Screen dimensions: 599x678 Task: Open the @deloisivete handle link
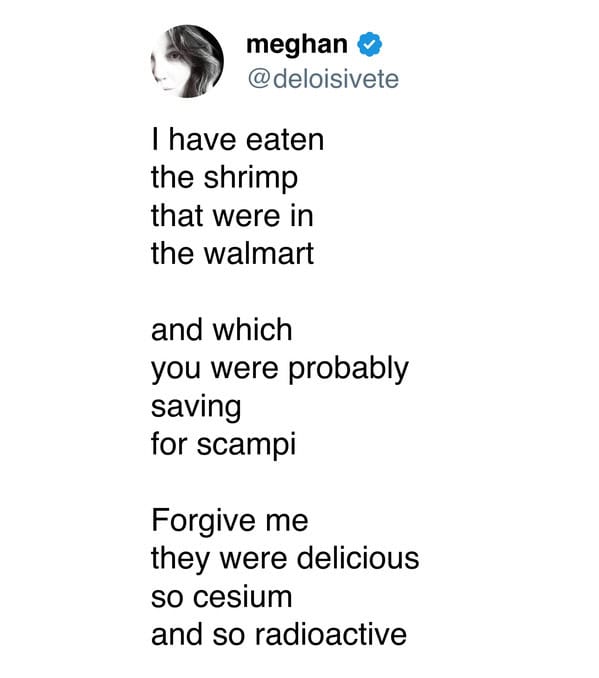[x=323, y=79]
